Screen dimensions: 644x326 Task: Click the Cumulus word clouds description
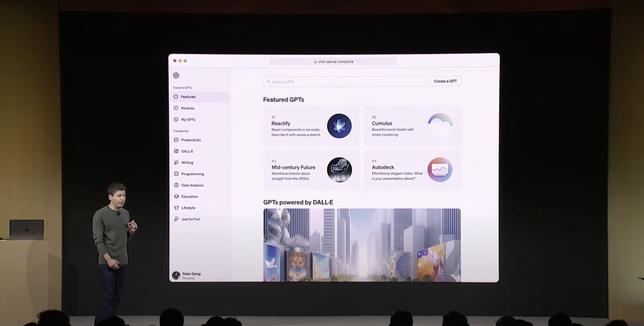(392, 132)
